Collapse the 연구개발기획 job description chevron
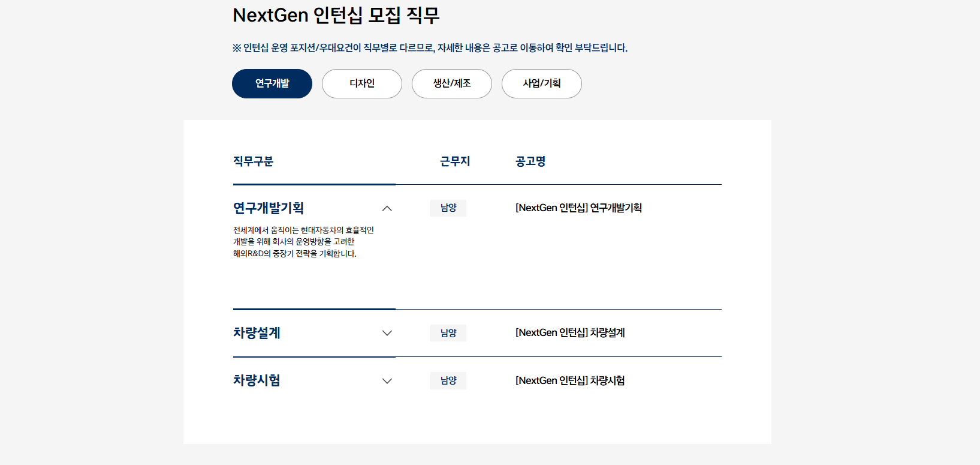Viewport: 980px width, 465px height. 387,208
